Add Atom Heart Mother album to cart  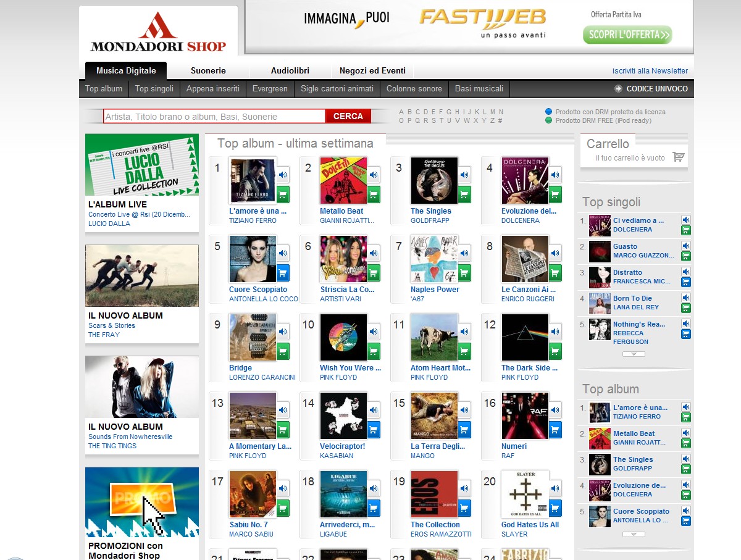pyautogui.click(x=464, y=351)
